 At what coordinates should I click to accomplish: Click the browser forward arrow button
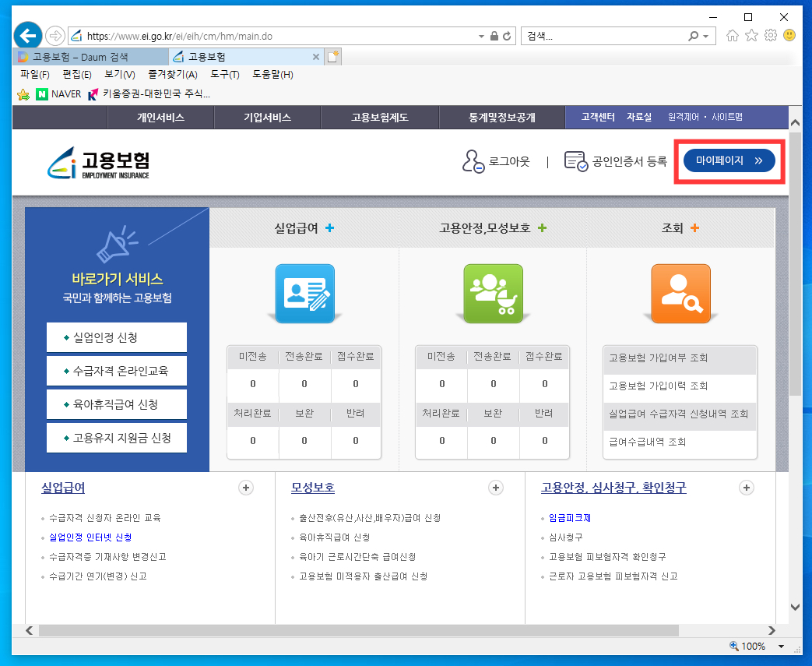(x=54, y=36)
